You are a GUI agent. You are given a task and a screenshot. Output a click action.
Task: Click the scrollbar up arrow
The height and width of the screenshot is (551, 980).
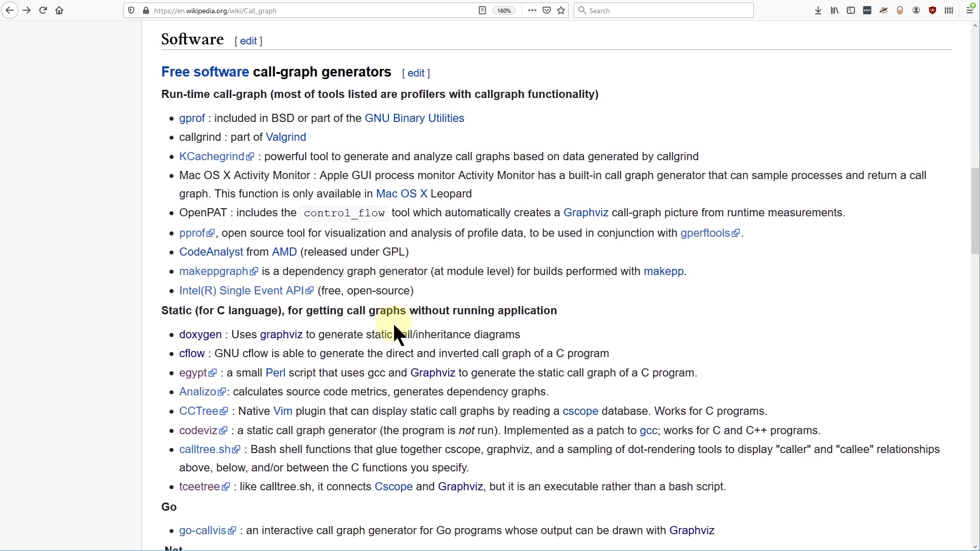[x=975, y=26]
